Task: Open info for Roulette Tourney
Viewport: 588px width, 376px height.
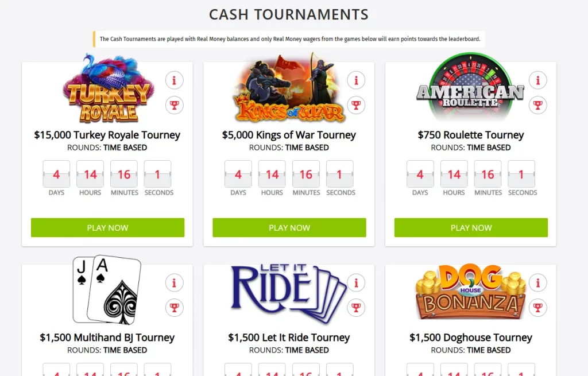Action: click(x=538, y=80)
